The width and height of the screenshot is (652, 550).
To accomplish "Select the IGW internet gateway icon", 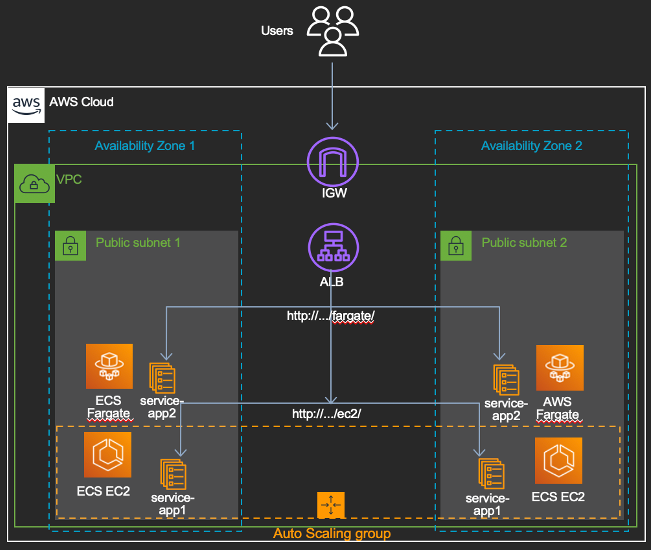I will coord(333,162).
